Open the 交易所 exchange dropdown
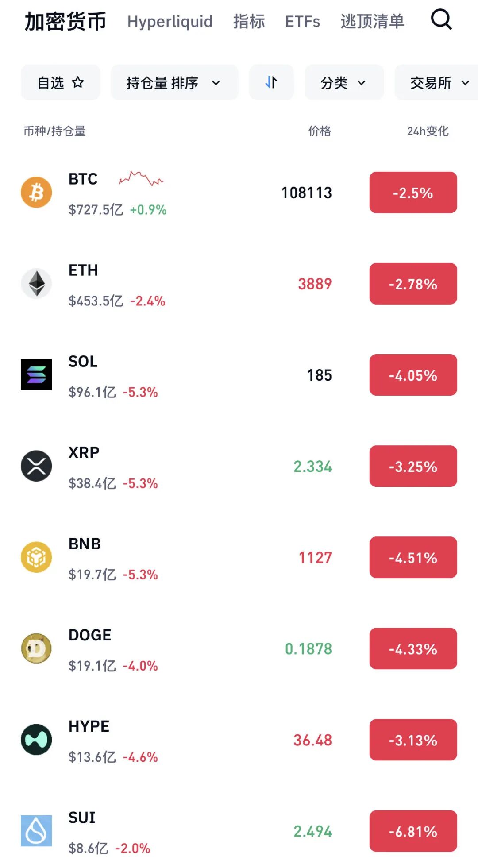478x868 pixels. pos(438,83)
